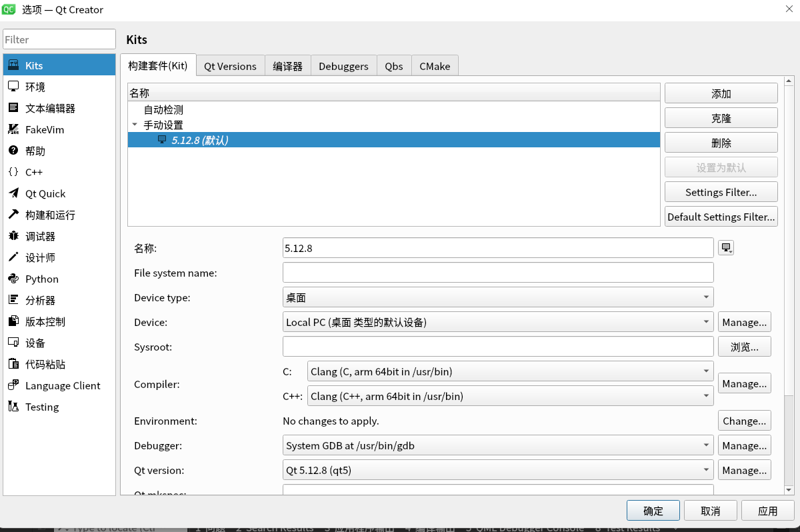This screenshot has height=532, width=800.
Task: Open the 调试器 settings category
Action: [x=59, y=236]
